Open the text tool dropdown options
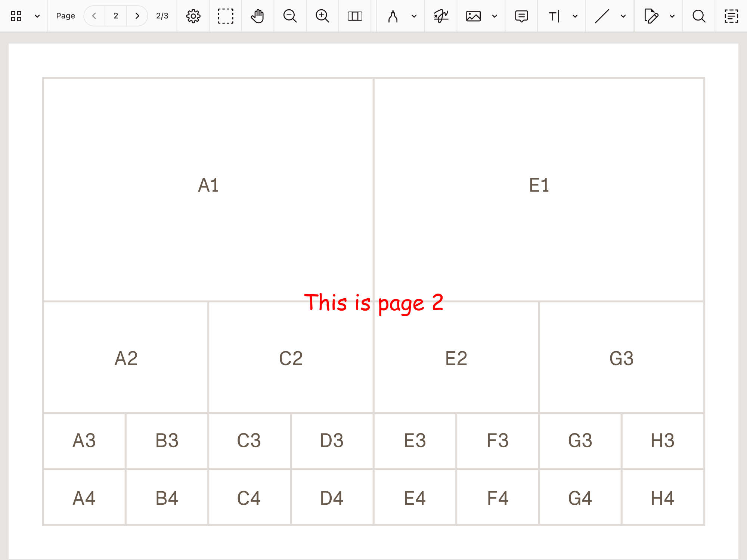747x560 pixels. [575, 16]
